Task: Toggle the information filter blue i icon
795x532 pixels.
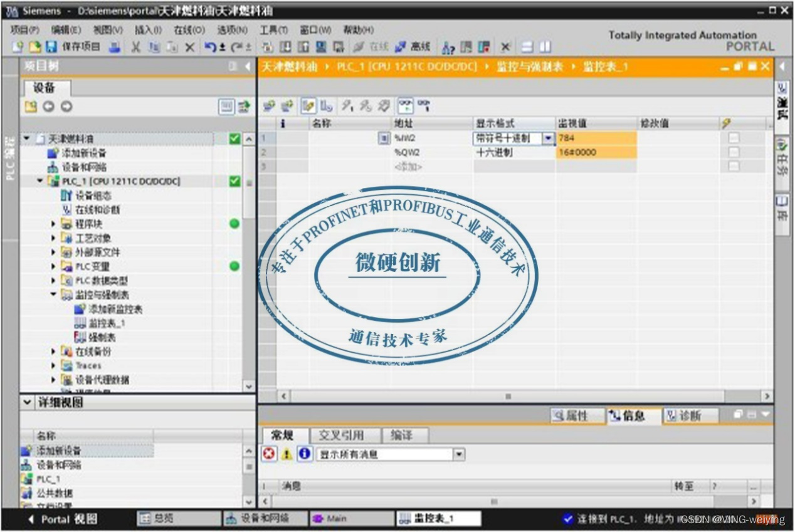Action: [x=305, y=454]
